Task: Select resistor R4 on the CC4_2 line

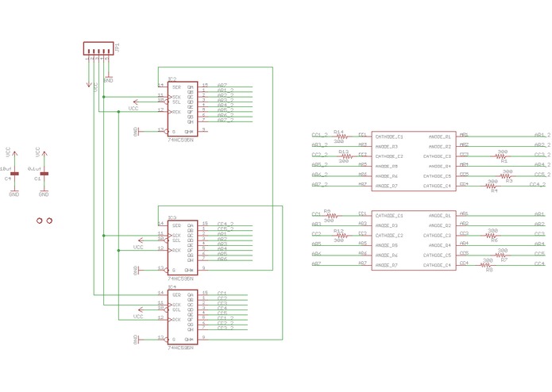Action: (x=492, y=186)
